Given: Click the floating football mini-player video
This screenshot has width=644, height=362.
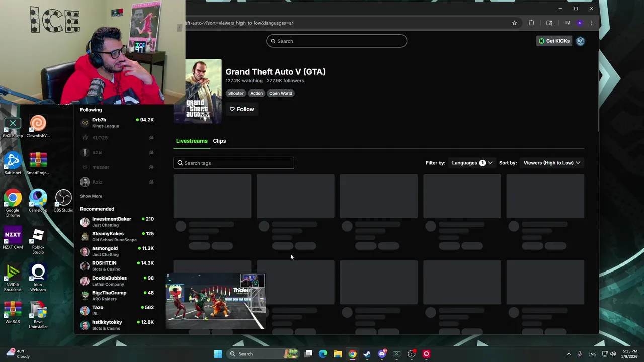Looking at the screenshot, I should pyautogui.click(x=215, y=301).
